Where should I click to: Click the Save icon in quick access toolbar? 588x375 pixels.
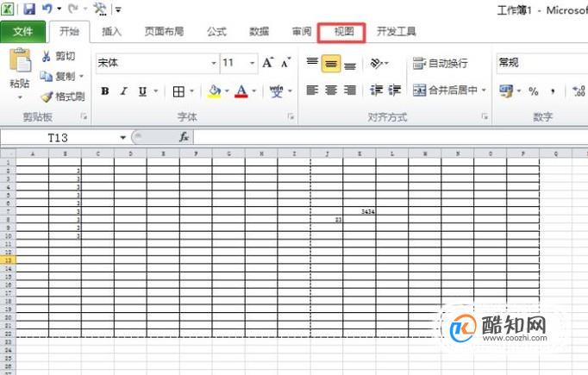pos(28,9)
